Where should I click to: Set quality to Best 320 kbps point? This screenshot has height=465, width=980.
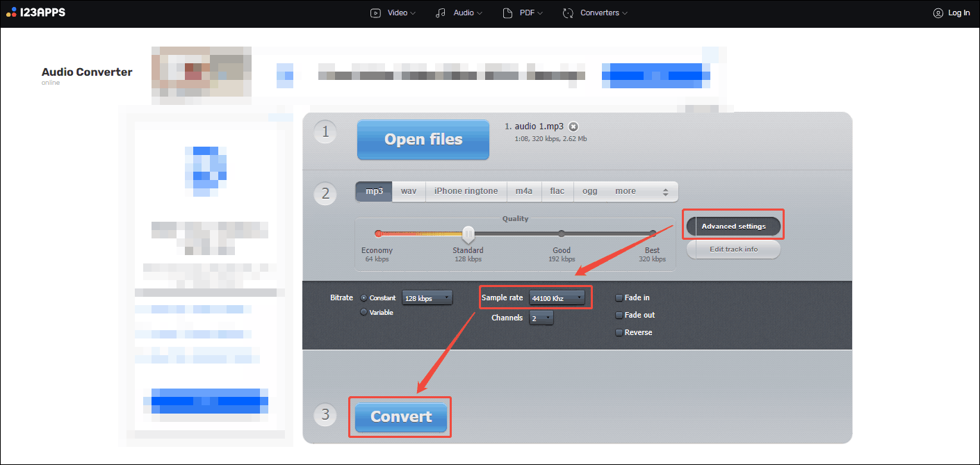pos(653,234)
